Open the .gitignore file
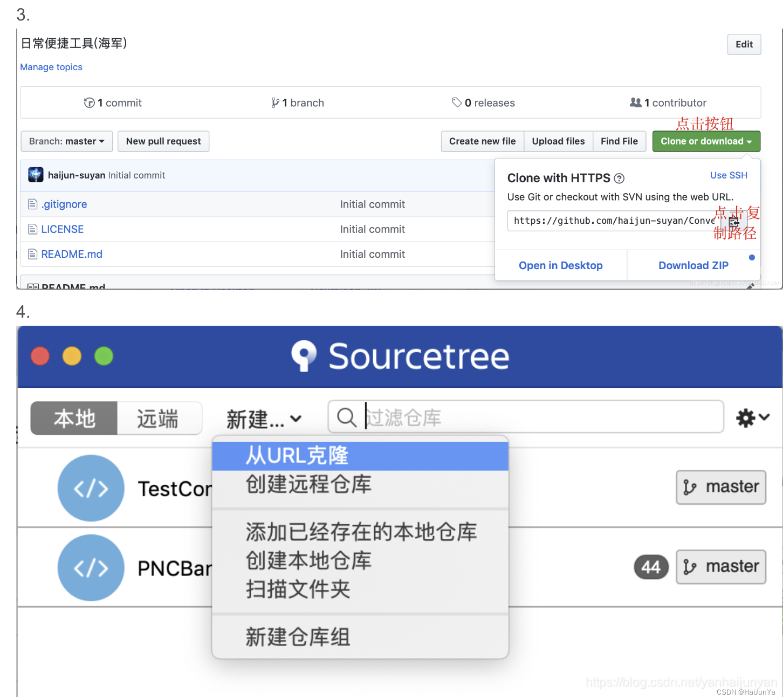783x700 pixels. point(64,204)
